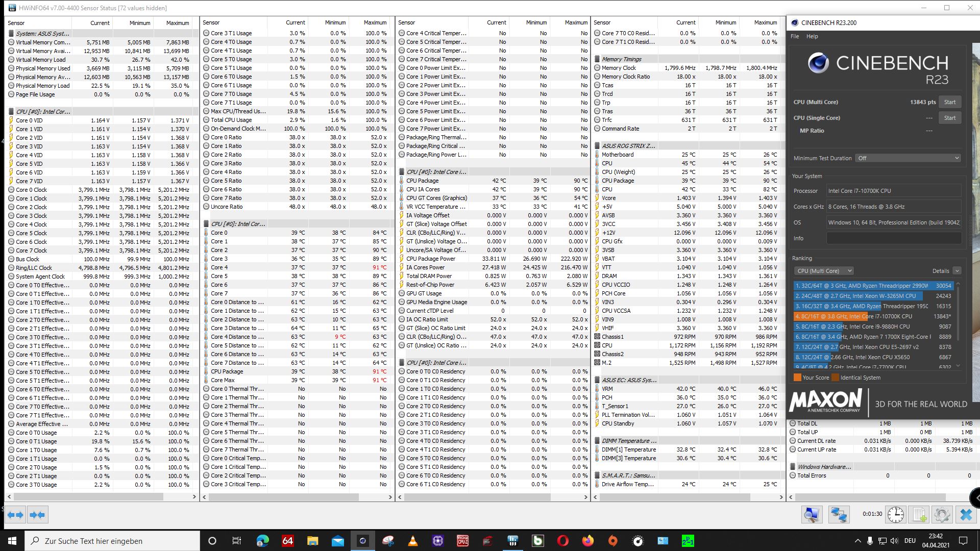
Task: Select the Uncore Ratio sensor row
Action: pos(297,207)
